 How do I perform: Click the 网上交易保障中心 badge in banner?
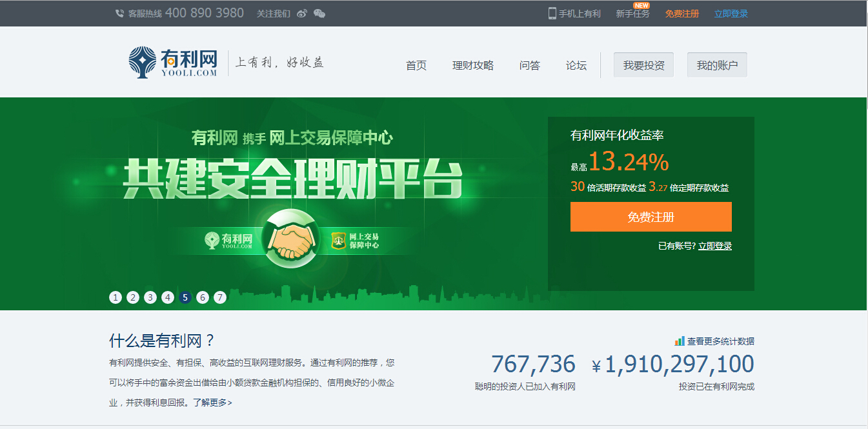coord(356,241)
